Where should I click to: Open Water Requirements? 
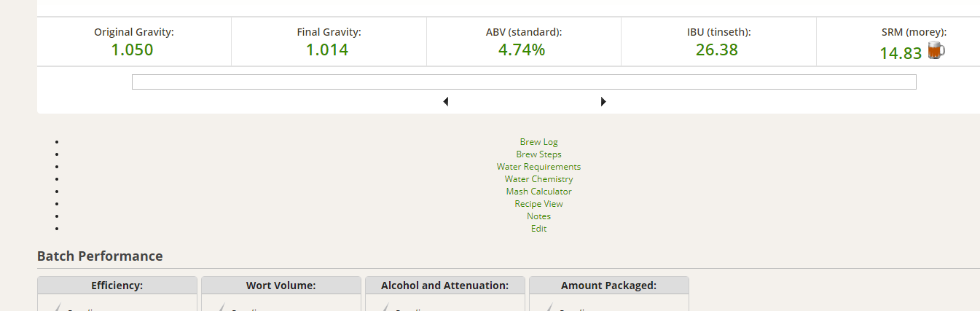[x=538, y=167]
